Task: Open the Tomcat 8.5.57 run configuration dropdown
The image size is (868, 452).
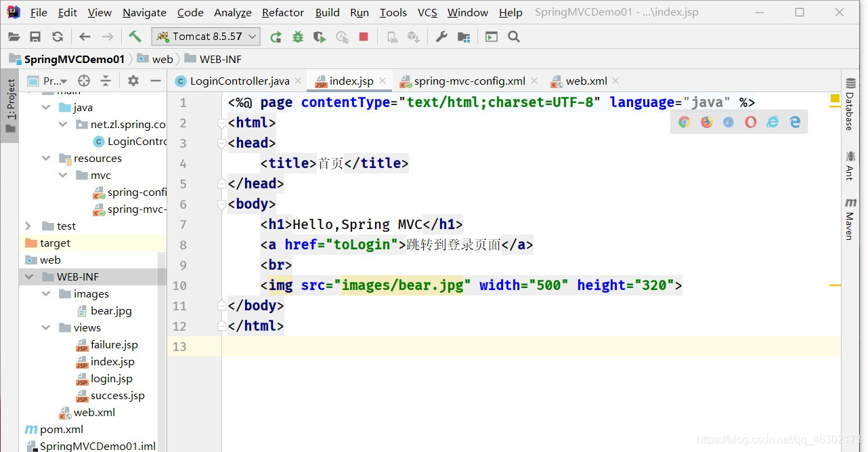Action: (207, 37)
